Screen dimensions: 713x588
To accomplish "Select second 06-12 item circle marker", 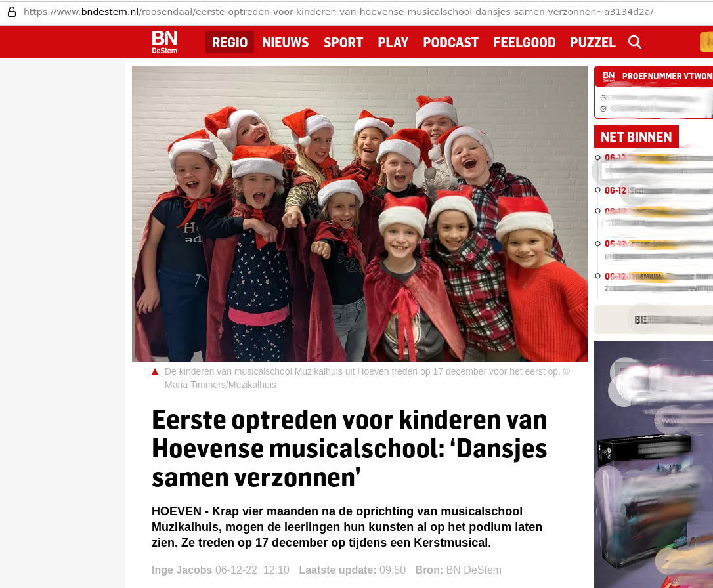I will pos(597,190).
